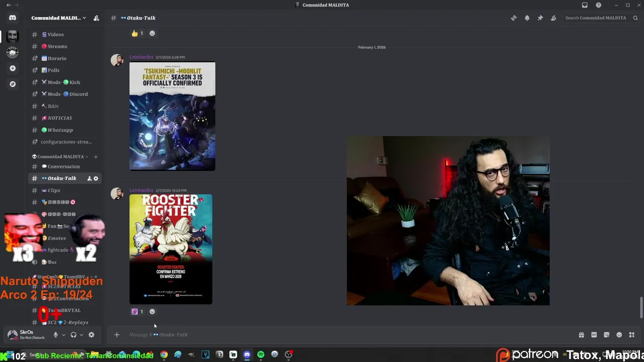Image resolution: width=644 pixels, height=362 pixels.
Task: Click server invite icon beside server name
Action: click(96, 18)
